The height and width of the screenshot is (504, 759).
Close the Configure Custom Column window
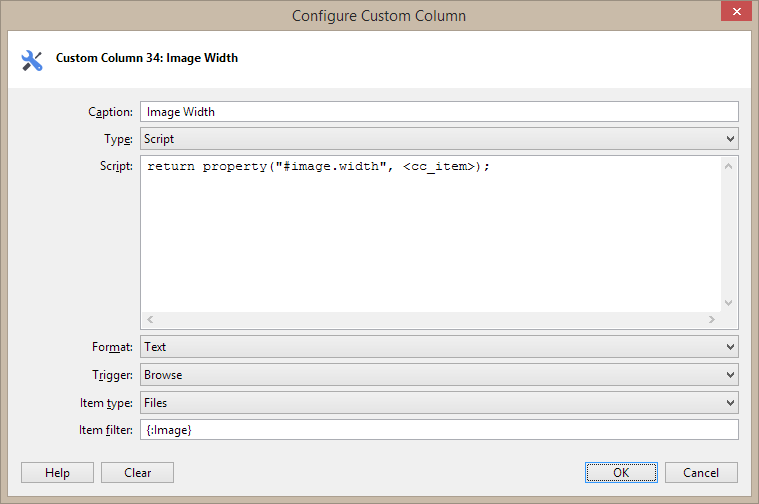(735, 13)
